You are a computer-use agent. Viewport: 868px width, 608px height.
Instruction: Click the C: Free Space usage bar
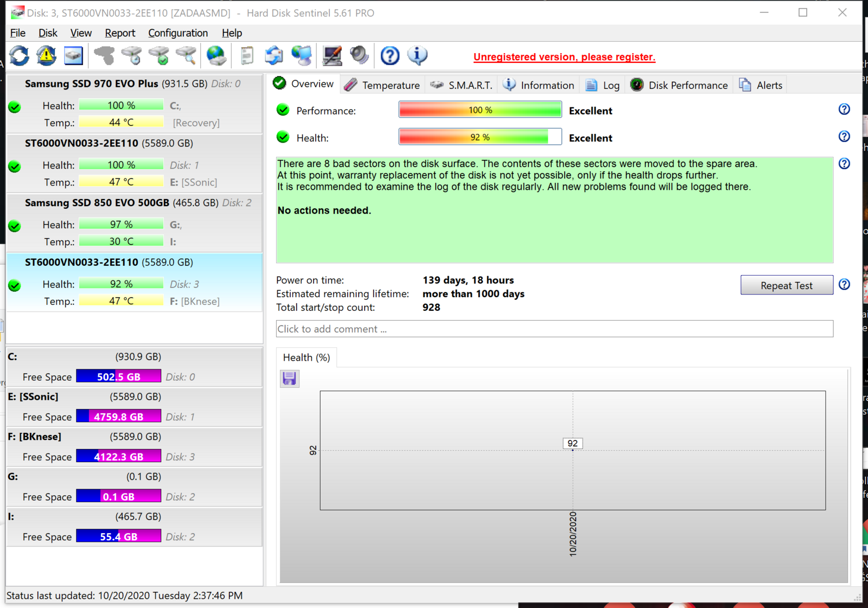[118, 376]
